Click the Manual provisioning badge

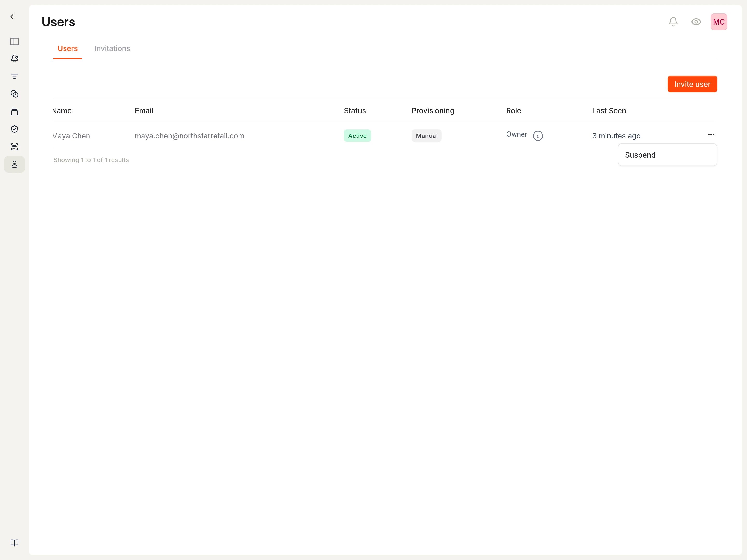(x=426, y=136)
